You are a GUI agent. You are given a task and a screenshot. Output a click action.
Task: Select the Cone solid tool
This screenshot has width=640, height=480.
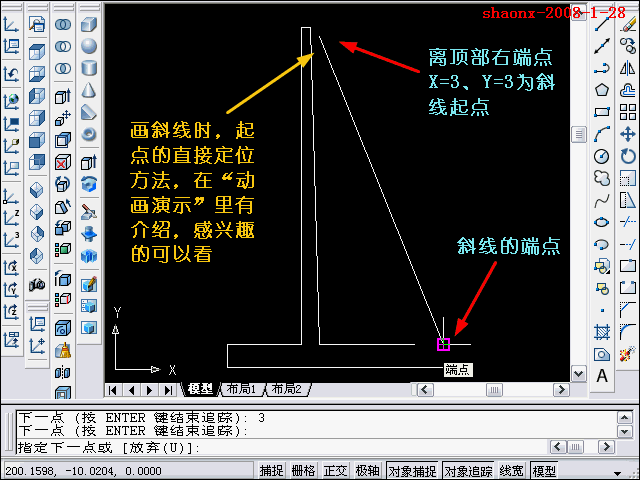[x=89, y=90]
